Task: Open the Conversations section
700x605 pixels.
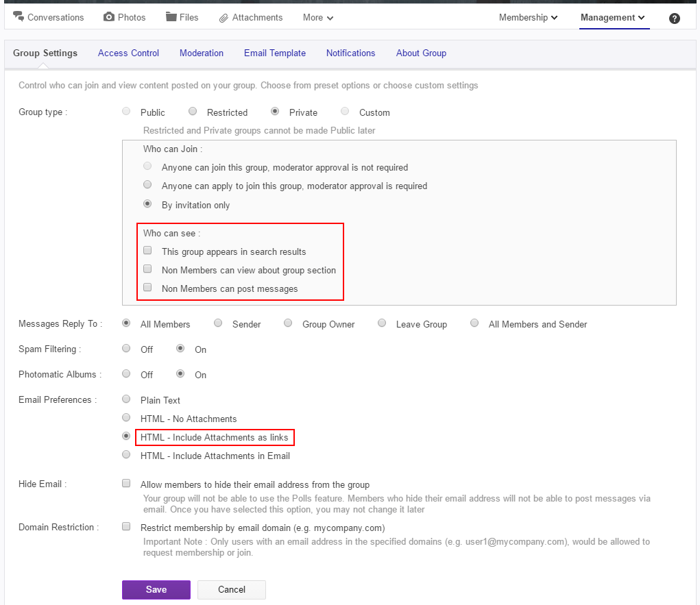Action: 48,17
